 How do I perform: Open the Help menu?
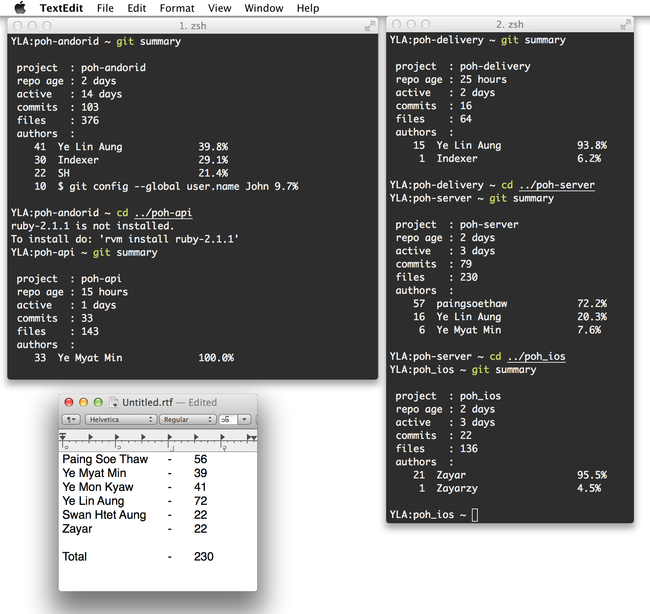(x=308, y=8)
